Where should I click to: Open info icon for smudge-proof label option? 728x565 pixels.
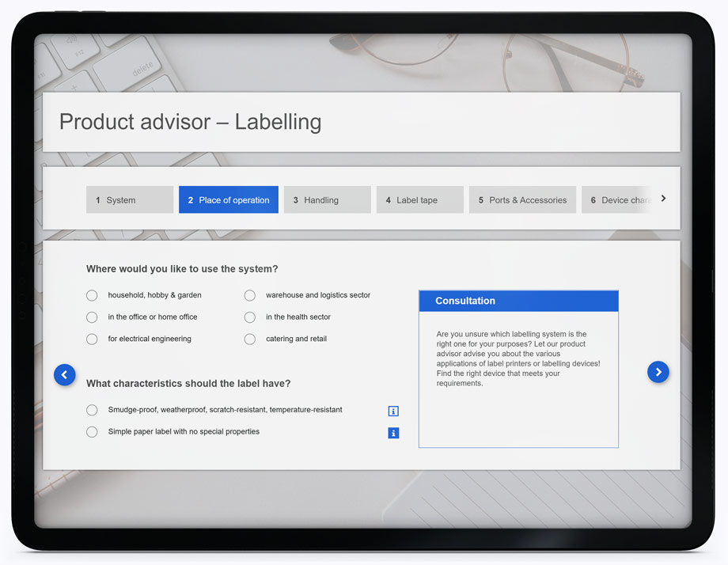393,411
